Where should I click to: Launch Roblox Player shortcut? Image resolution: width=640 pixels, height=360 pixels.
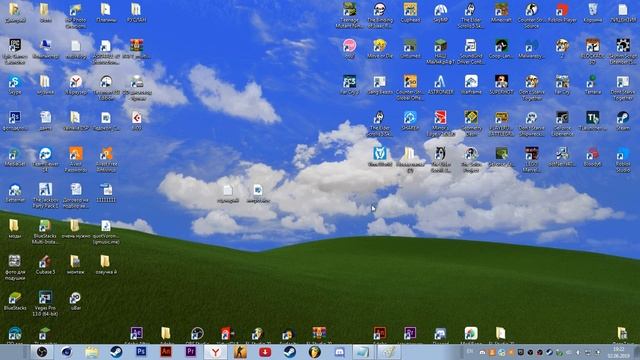562,13
